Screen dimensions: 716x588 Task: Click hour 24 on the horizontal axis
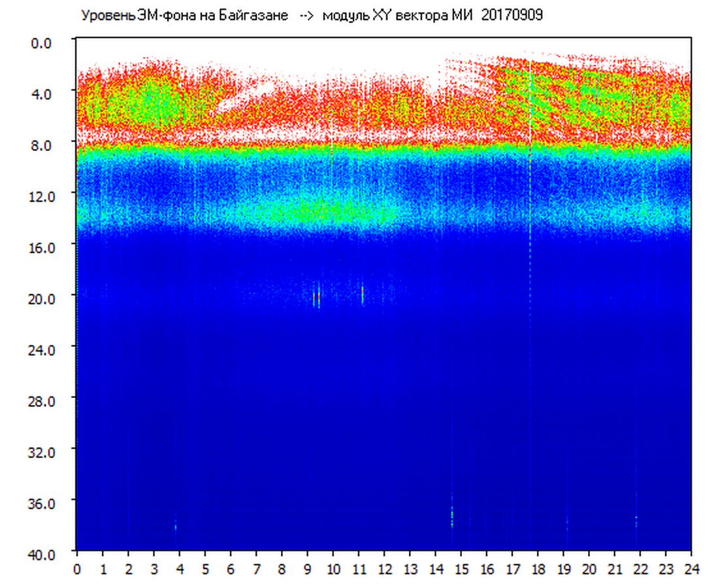pyautogui.click(x=691, y=568)
